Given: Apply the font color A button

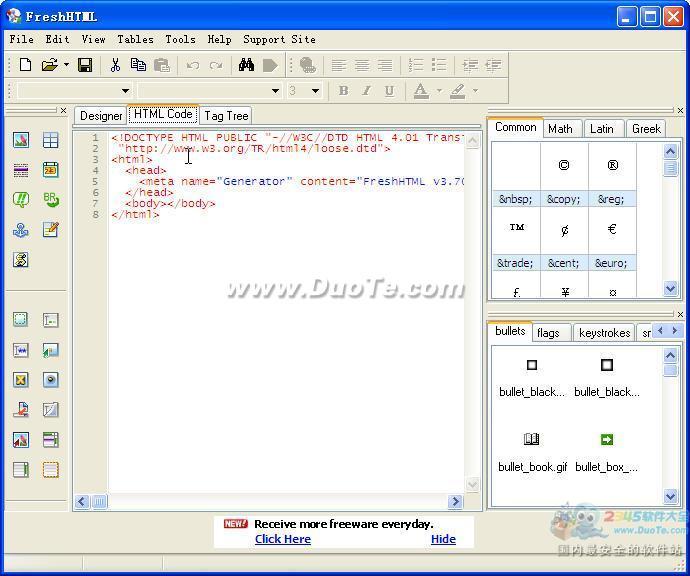Looking at the screenshot, I should [421, 91].
